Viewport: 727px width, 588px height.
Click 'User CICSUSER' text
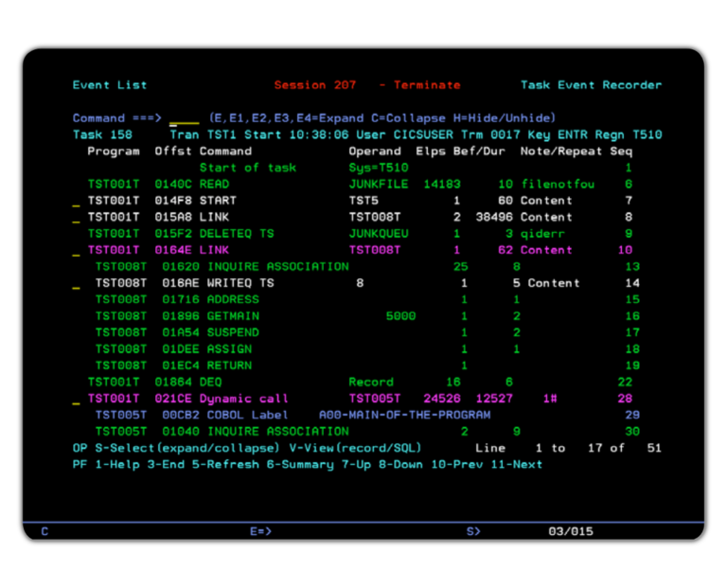(x=405, y=135)
